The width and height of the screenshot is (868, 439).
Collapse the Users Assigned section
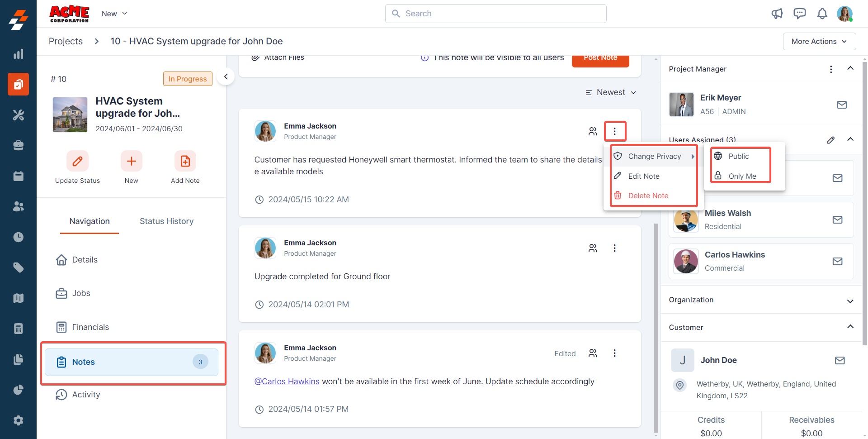pyautogui.click(x=850, y=139)
